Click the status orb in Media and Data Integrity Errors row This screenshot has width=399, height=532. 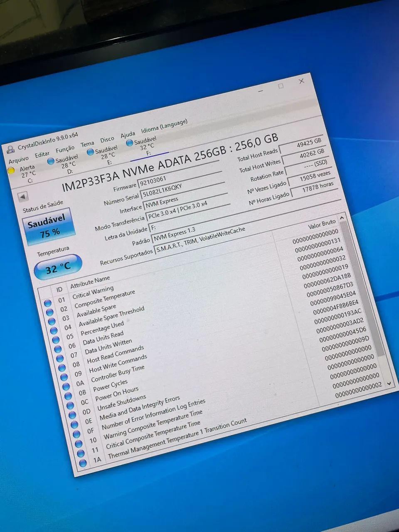click(x=74, y=424)
